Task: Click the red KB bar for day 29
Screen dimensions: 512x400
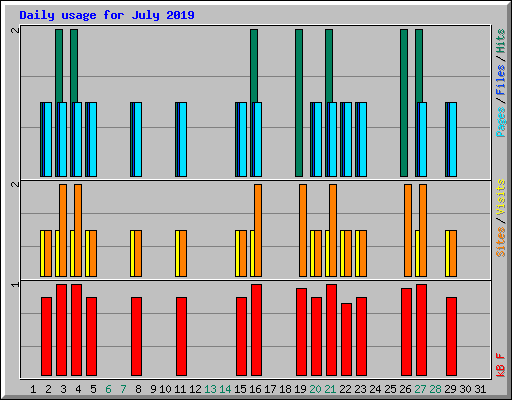Action: point(451,336)
